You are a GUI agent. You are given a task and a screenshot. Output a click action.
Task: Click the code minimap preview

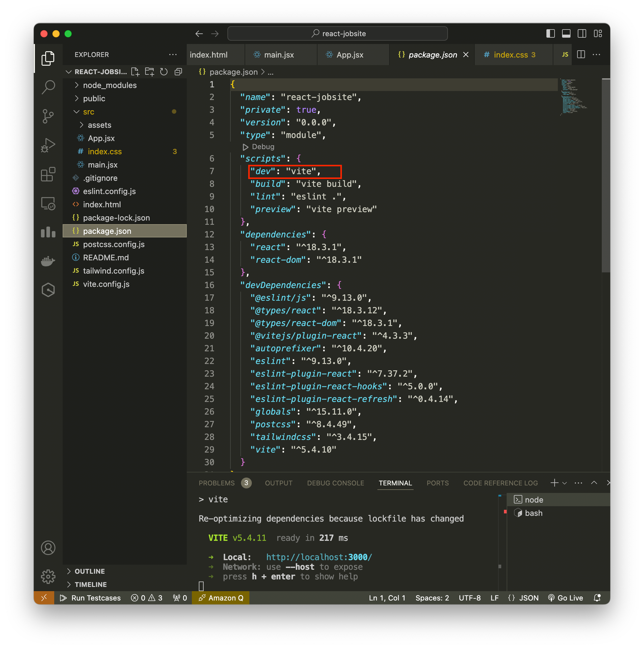coord(573,97)
